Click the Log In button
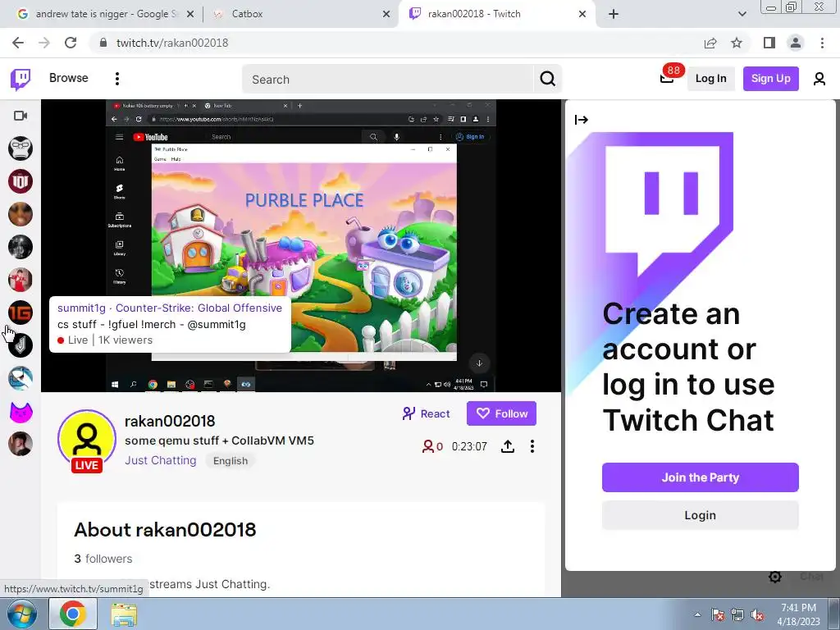840x630 pixels. (x=711, y=79)
